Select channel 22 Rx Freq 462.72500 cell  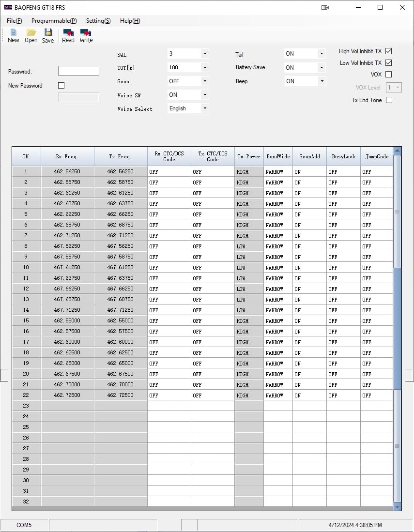point(67,395)
